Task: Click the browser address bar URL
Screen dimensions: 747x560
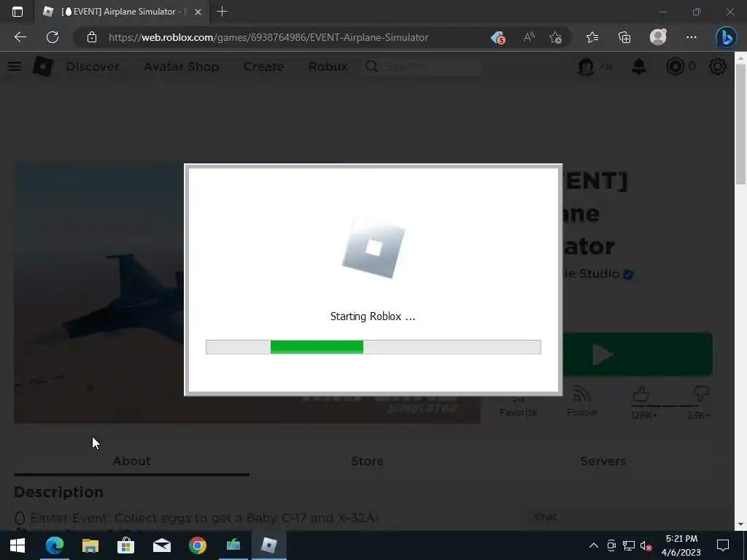Action: [x=268, y=37]
